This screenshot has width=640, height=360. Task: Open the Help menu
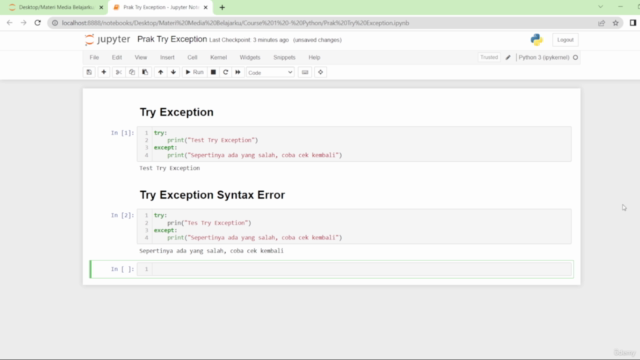click(314, 58)
